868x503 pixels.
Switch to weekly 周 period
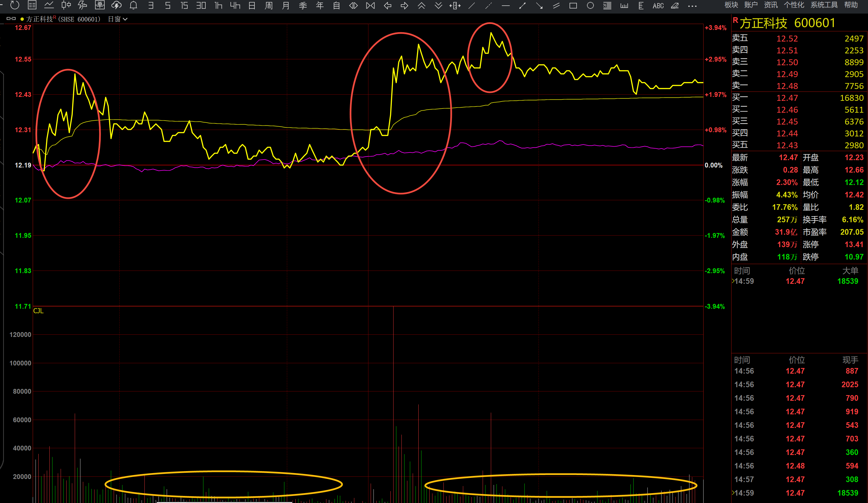point(269,6)
